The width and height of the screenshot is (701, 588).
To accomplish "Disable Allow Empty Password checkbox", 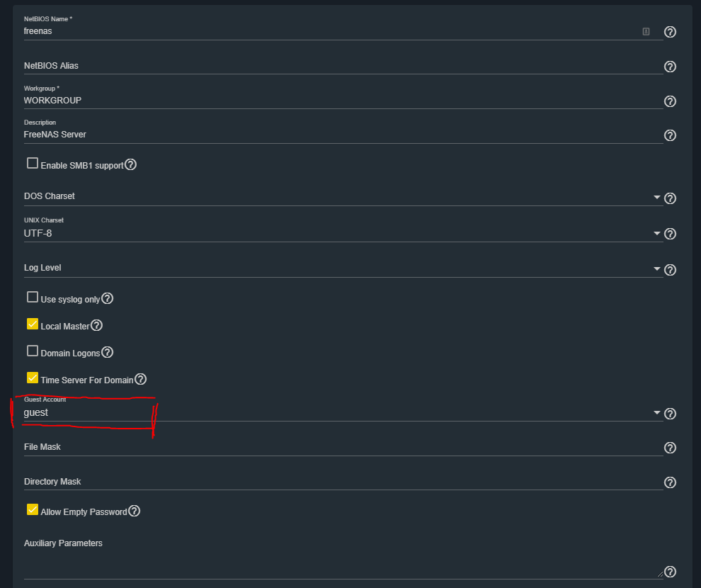I will [x=33, y=510].
